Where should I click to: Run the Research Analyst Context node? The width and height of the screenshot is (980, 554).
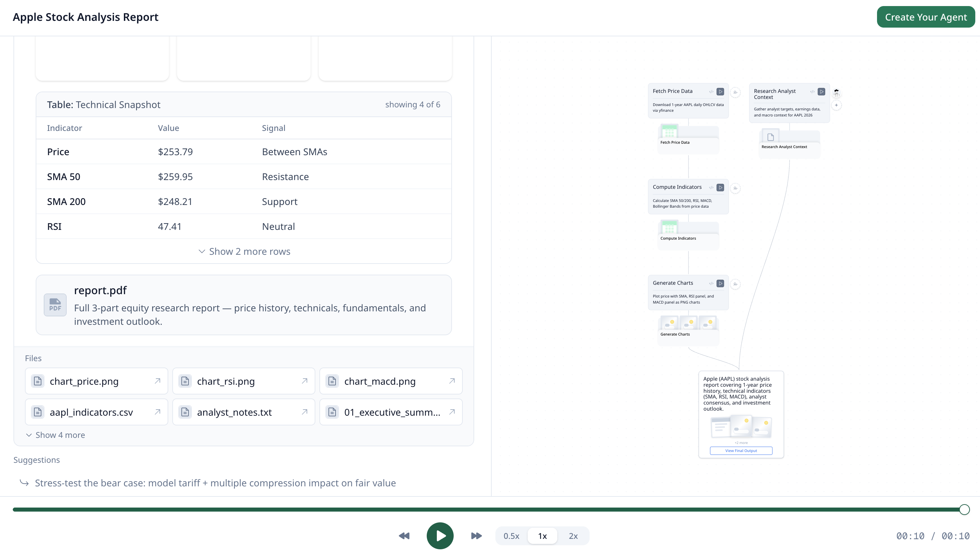tap(821, 92)
